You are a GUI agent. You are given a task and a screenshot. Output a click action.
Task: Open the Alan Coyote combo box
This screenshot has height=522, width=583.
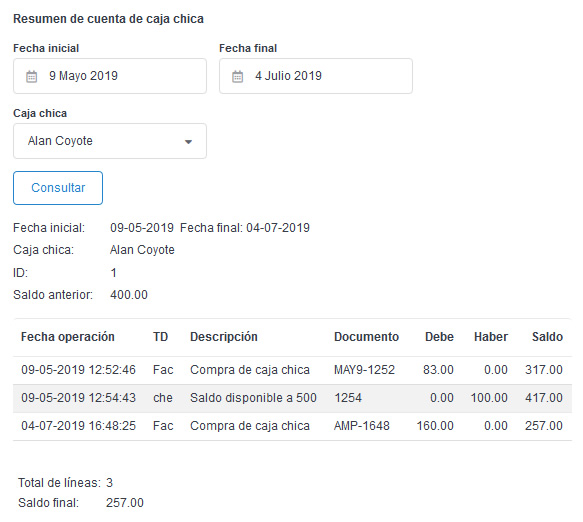[x=110, y=141]
